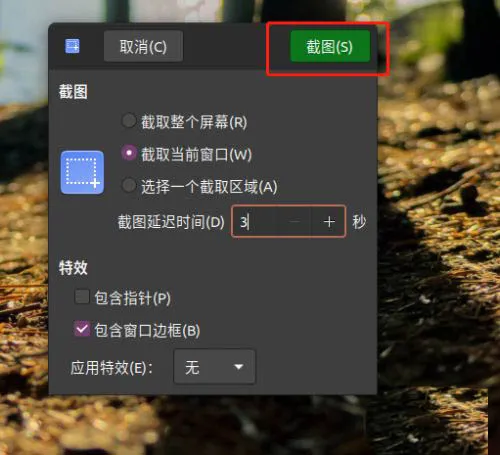The width and height of the screenshot is (500, 455).
Task: Click the 秒 unit label
Action: (x=359, y=222)
